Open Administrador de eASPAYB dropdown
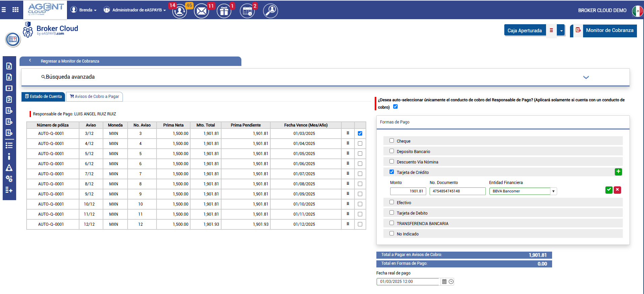The width and height of the screenshot is (644, 294). coord(135,10)
